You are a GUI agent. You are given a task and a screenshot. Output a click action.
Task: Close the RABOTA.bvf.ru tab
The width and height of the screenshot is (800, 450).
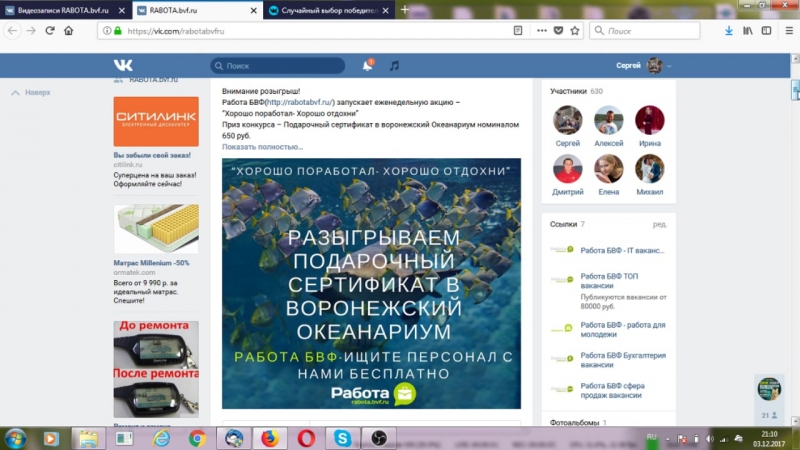pyautogui.click(x=254, y=10)
